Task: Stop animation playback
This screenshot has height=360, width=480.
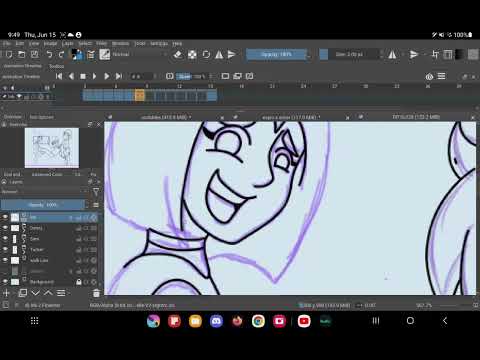Action: [83, 76]
